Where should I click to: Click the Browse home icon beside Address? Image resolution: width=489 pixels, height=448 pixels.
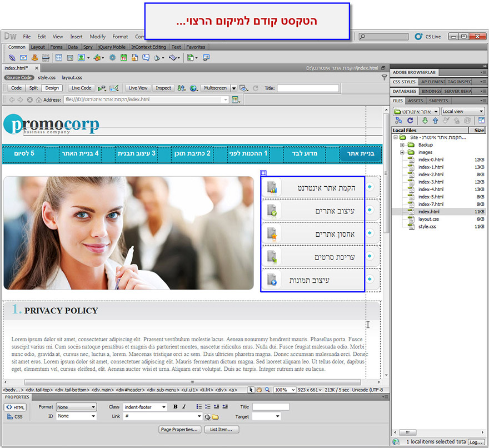pyautogui.click(x=39, y=100)
